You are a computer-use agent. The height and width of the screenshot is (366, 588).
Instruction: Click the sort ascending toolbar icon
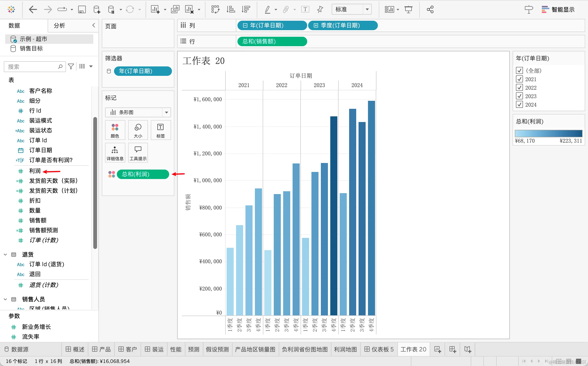[230, 10]
